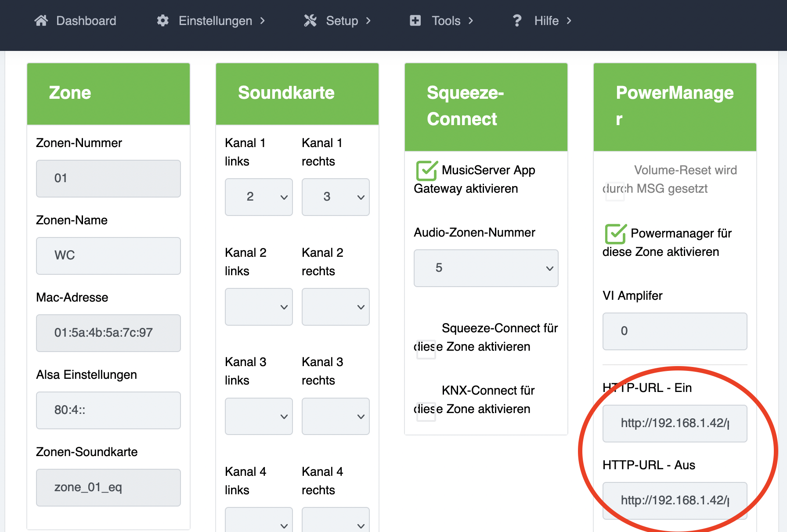Open the Kanal 1 links dropdown
787x532 pixels.
click(259, 197)
